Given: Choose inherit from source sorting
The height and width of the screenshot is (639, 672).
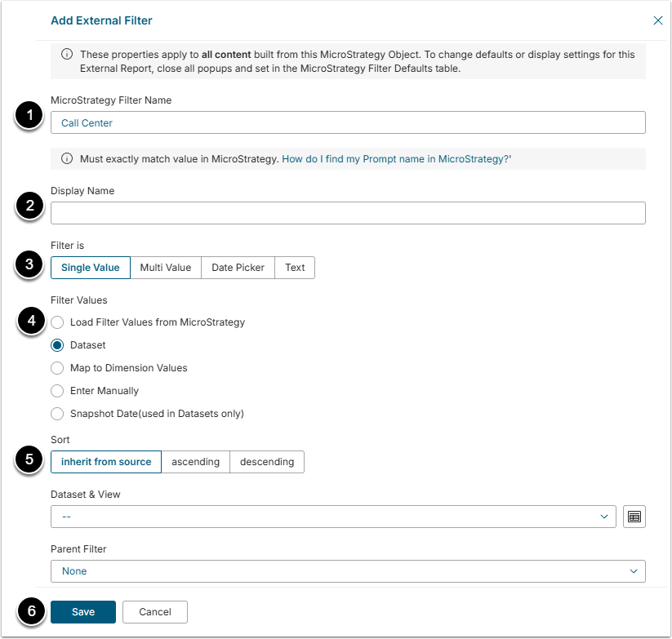Looking at the screenshot, I should (106, 462).
